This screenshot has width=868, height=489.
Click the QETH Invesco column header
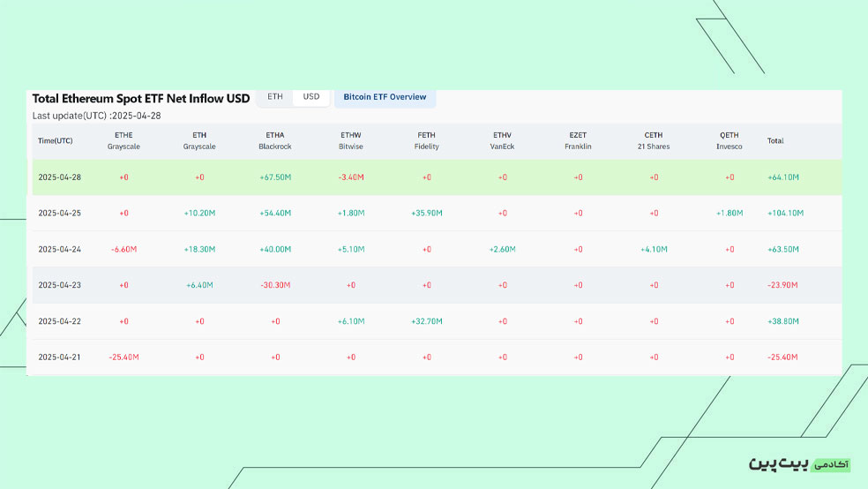729,140
